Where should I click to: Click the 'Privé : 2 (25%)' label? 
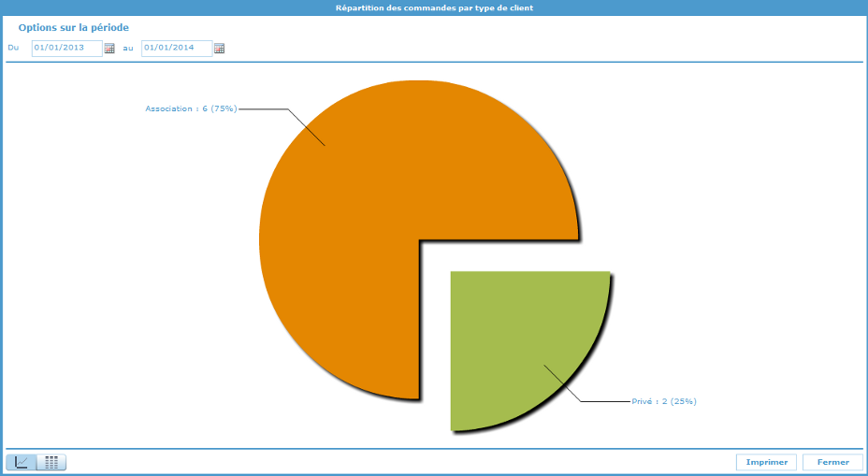click(x=664, y=402)
